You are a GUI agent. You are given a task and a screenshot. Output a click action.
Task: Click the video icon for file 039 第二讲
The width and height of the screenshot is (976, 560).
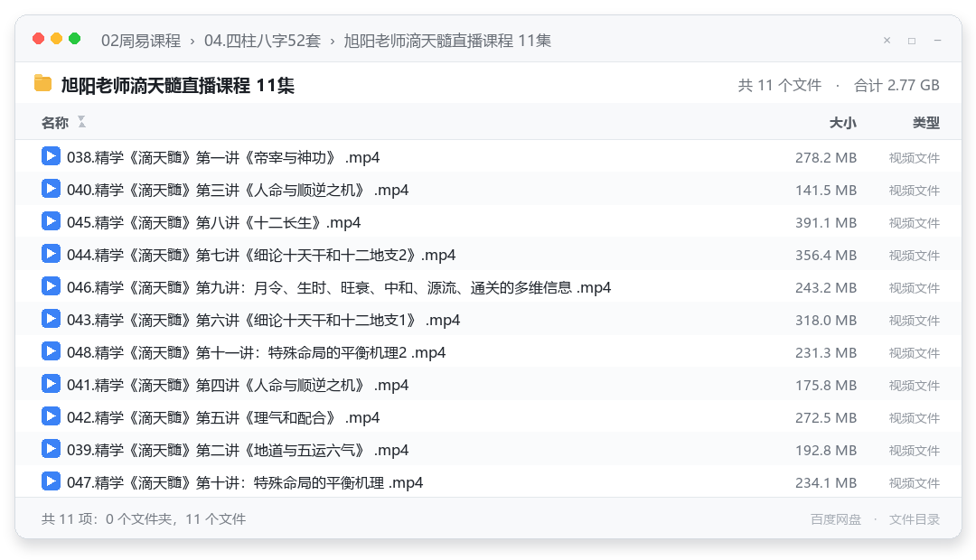tap(51, 449)
